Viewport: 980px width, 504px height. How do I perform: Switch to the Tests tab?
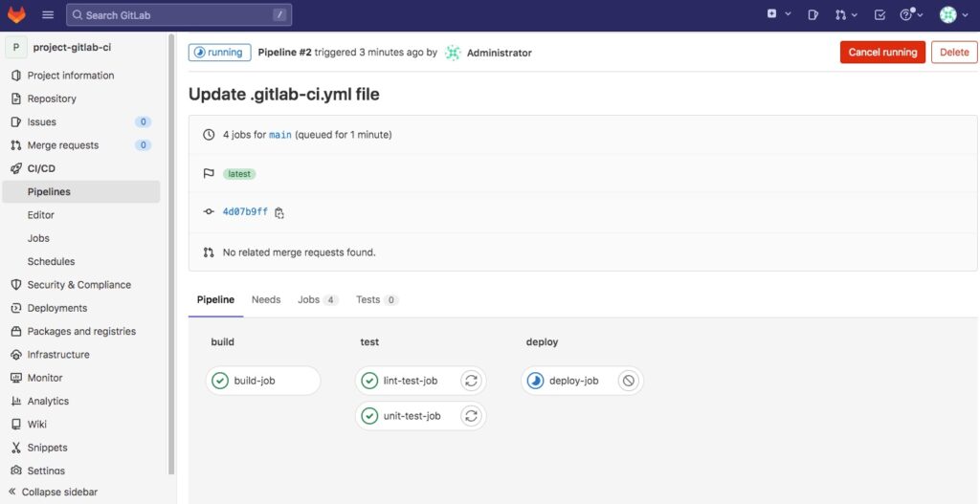(x=377, y=299)
